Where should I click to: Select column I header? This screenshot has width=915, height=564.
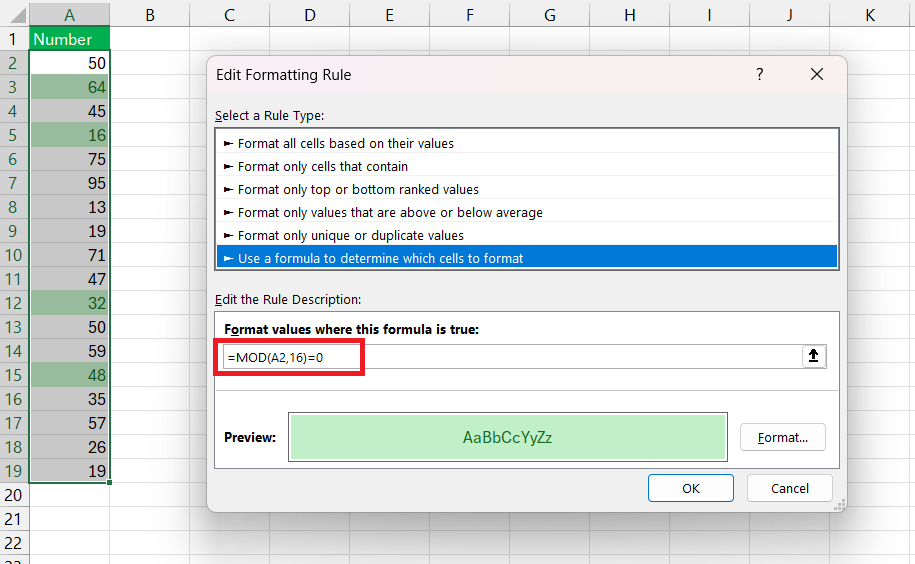tap(709, 15)
